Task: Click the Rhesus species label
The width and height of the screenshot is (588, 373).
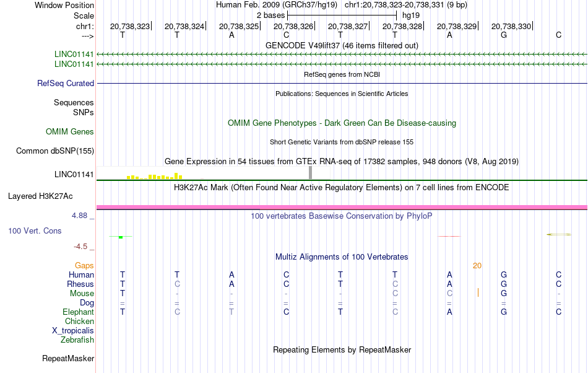Action: (80, 284)
